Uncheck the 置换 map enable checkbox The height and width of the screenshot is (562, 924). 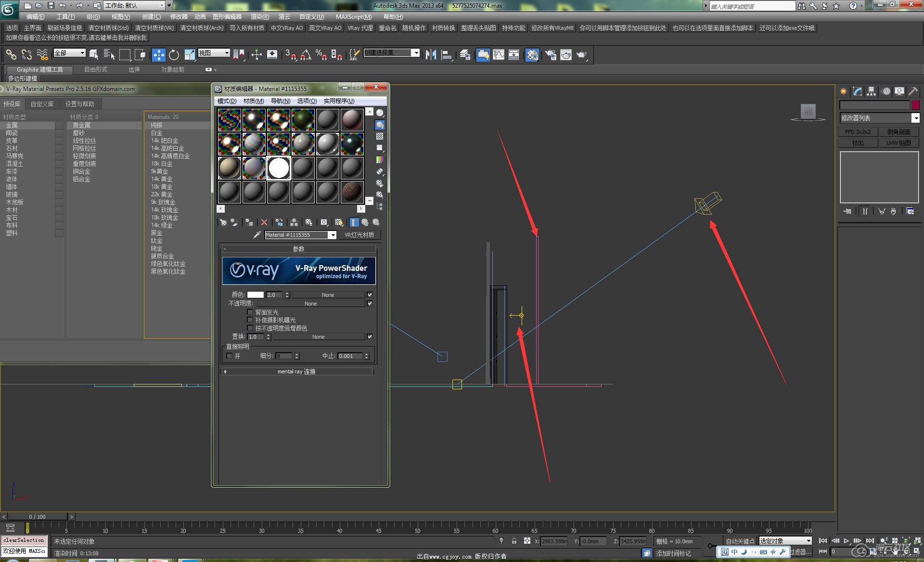[370, 337]
